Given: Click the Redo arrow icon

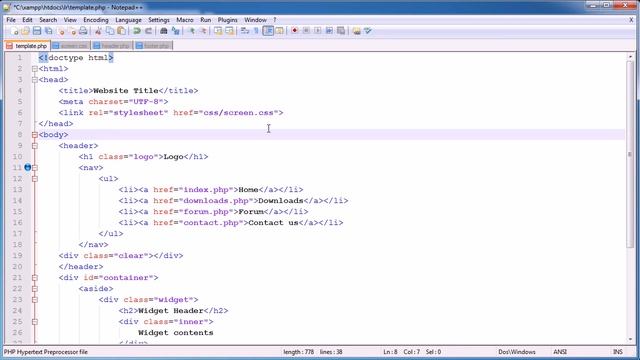Looking at the screenshot, I should coord(149,31).
